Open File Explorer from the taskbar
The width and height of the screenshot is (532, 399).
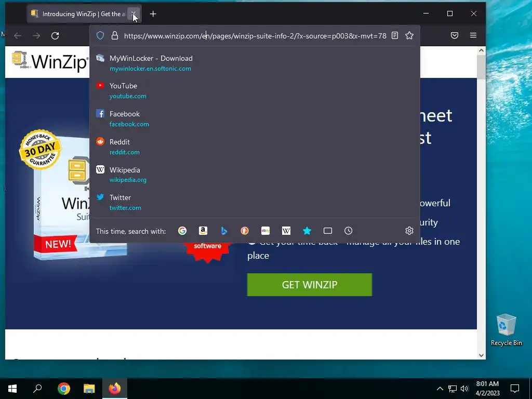pos(89,389)
